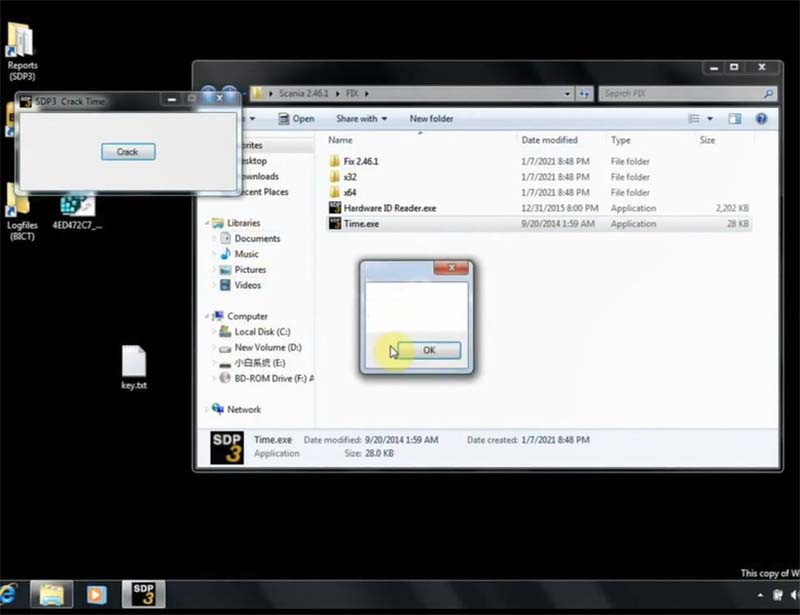The height and width of the screenshot is (615, 800).
Task: Open the key.txt desktop file icon
Action: point(134,367)
